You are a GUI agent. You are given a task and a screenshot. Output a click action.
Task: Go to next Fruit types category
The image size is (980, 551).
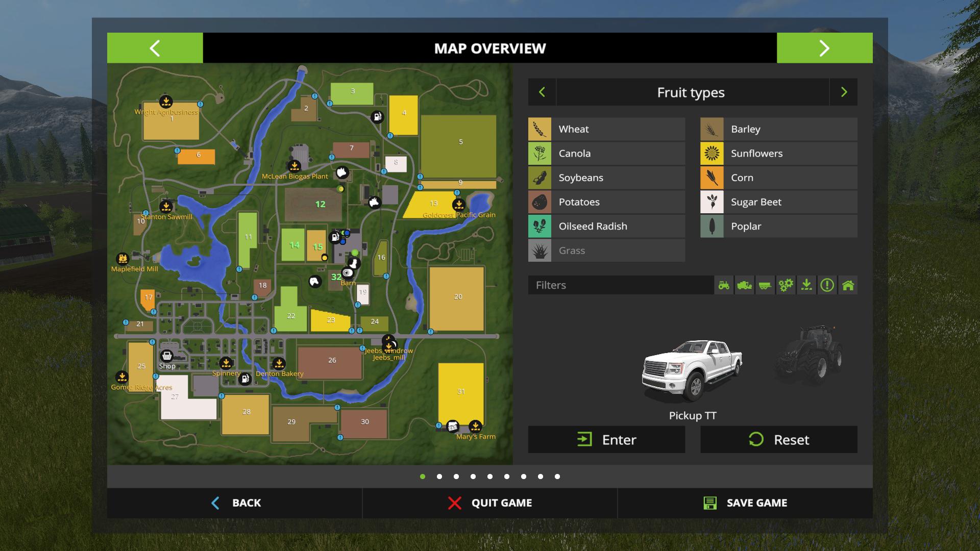tap(844, 92)
